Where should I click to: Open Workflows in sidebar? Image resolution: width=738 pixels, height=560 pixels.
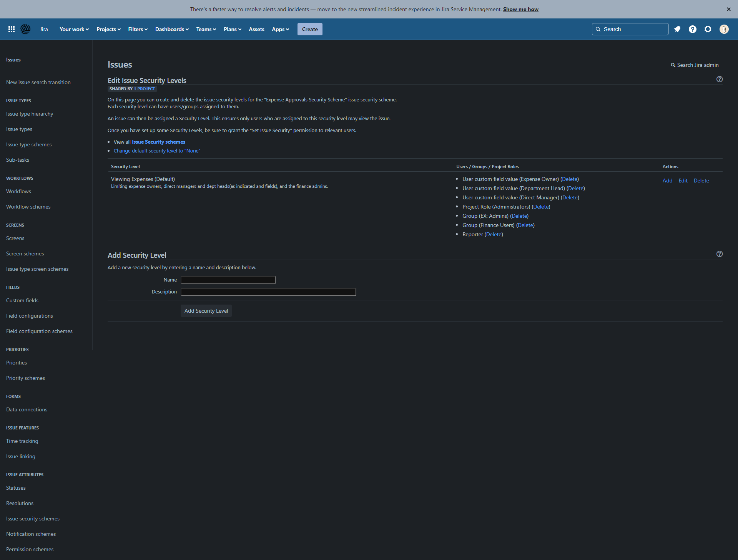18,191
